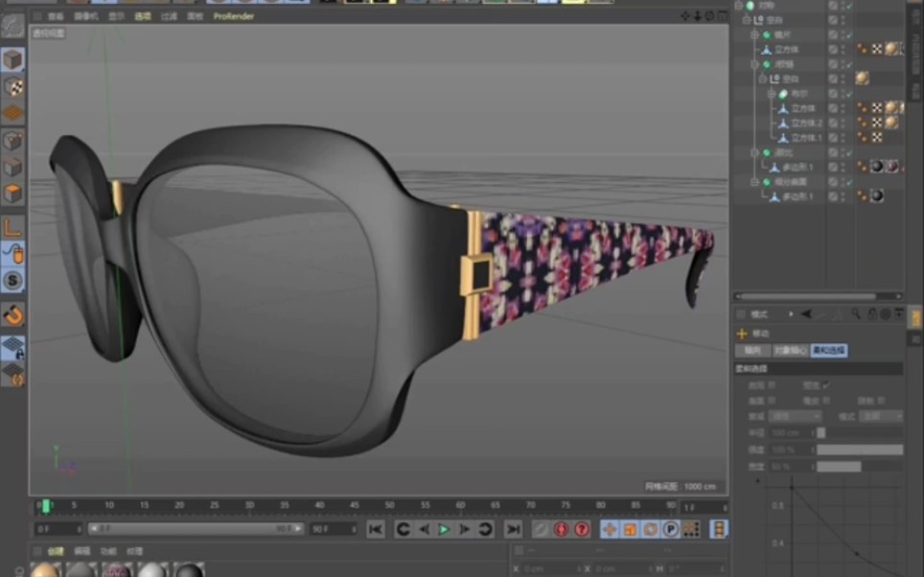Uncheck the checked checkbox in the 柔和选择 settings
Screen dimensions: 924x577
(827, 385)
